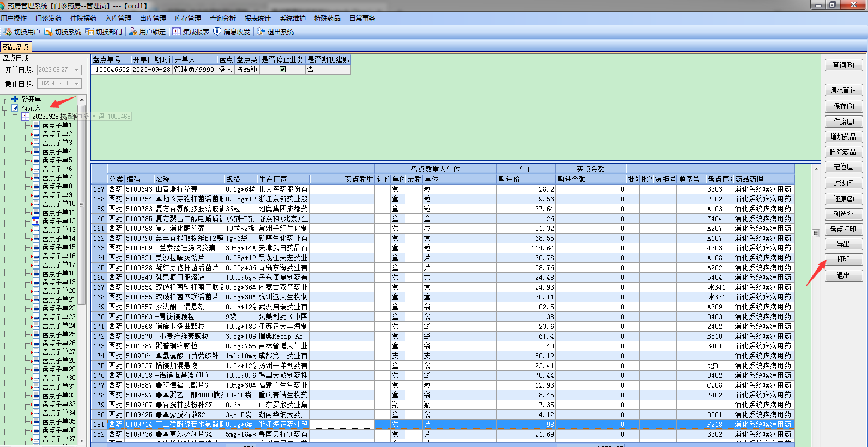
Task: Open the 库存管理 menu
Action: 187,19
